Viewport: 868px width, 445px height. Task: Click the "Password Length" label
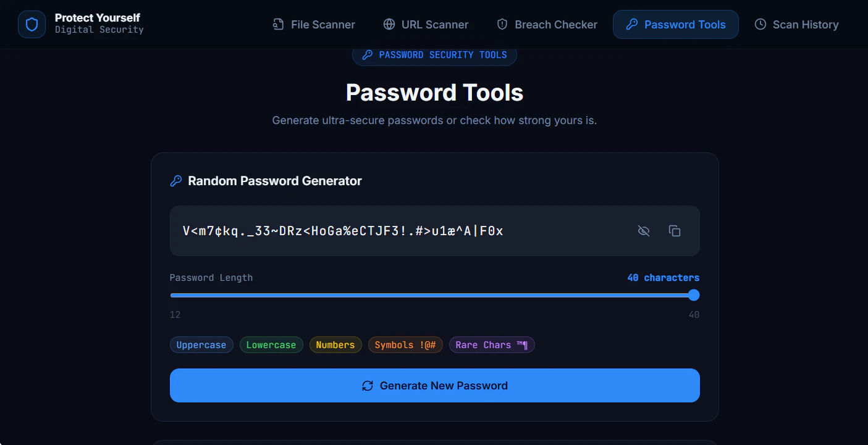pyautogui.click(x=211, y=278)
